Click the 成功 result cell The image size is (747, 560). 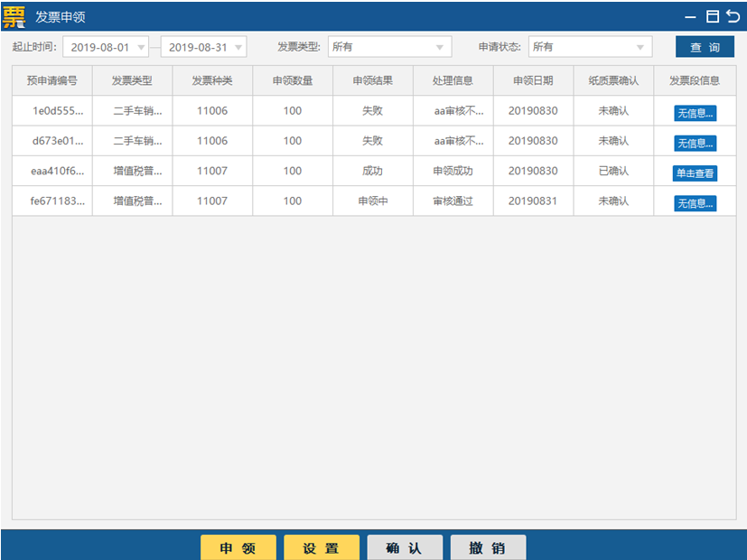[372, 171]
